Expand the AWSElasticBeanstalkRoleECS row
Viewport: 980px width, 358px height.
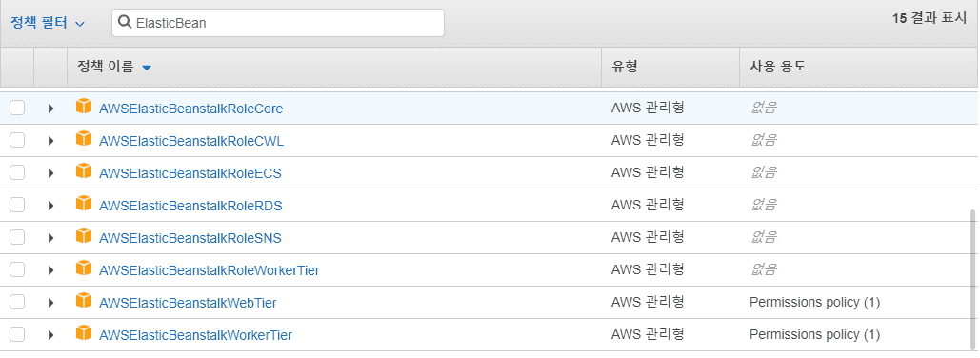pos(51,173)
